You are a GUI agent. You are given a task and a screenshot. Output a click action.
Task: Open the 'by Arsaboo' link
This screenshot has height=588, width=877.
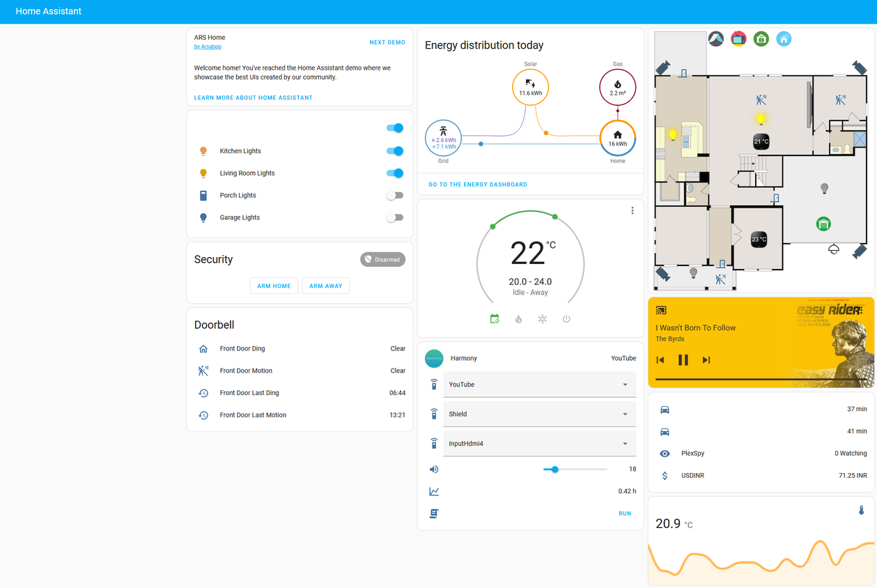point(208,47)
